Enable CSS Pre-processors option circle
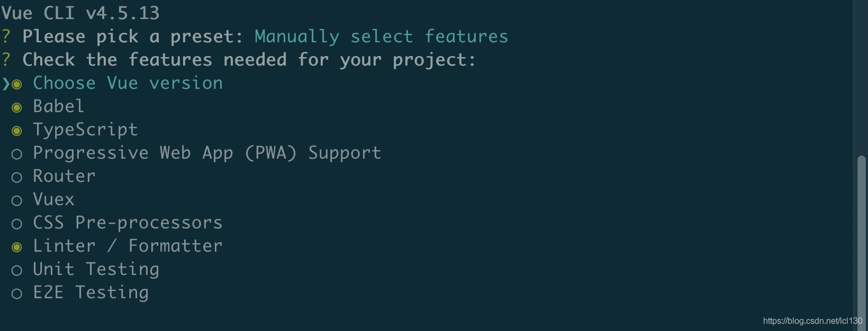 (x=17, y=224)
